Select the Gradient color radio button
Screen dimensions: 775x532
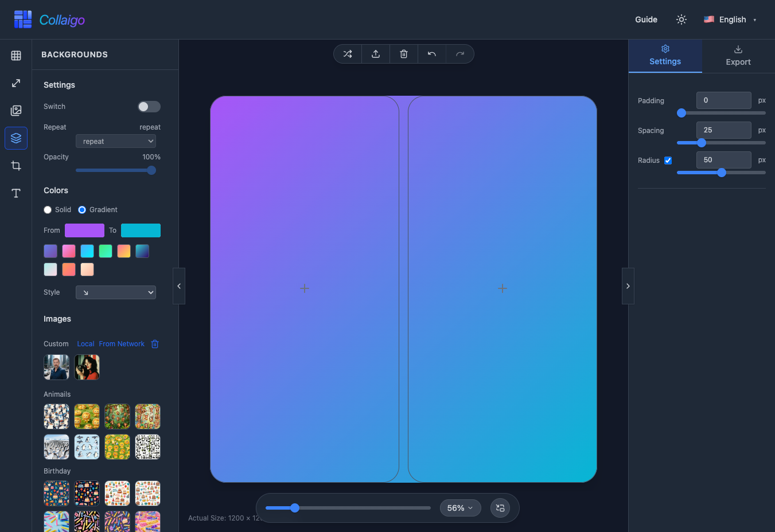(x=82, y=210)
